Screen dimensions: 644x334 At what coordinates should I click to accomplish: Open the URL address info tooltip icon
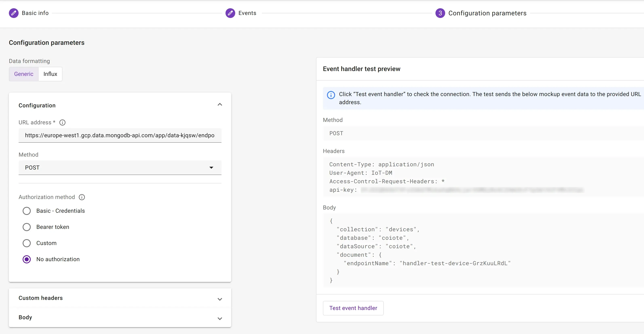(x=62, y=122)
